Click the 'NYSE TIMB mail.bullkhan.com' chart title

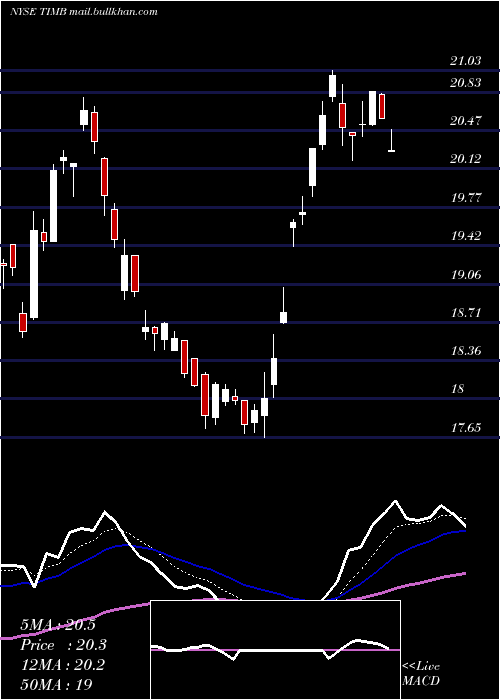pos(83,12)
